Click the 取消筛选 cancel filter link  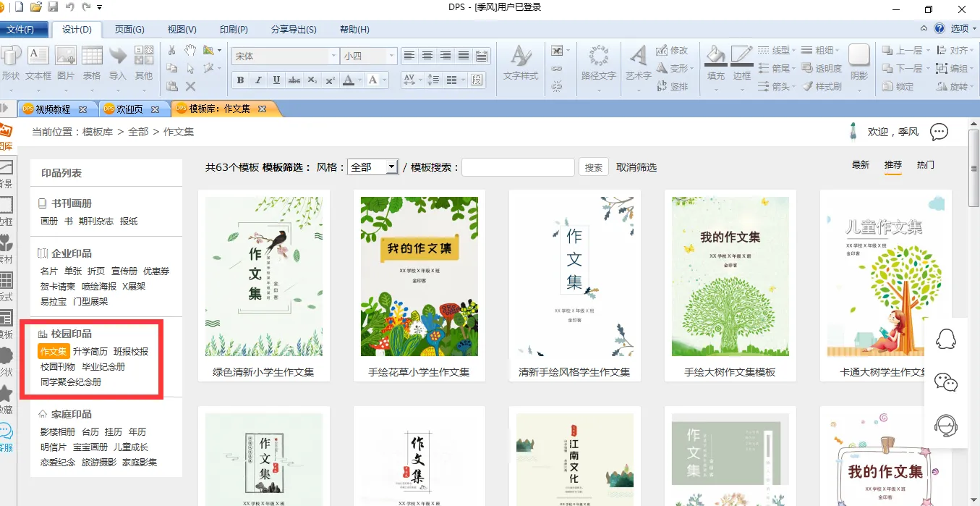636,167
